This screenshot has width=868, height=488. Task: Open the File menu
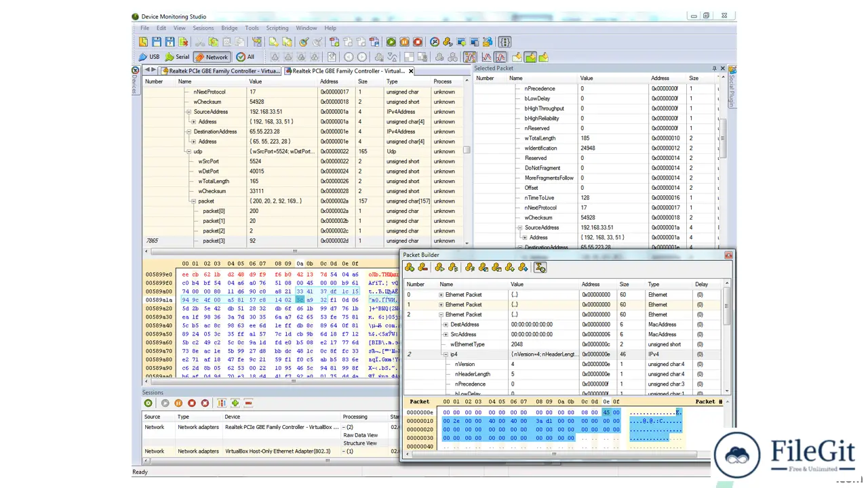[144, 28]
